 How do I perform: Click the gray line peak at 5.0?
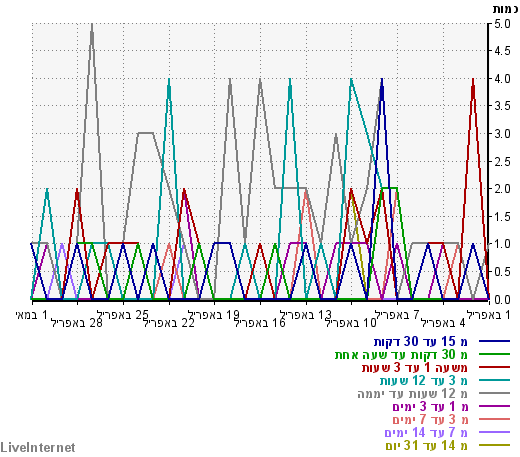92,25
